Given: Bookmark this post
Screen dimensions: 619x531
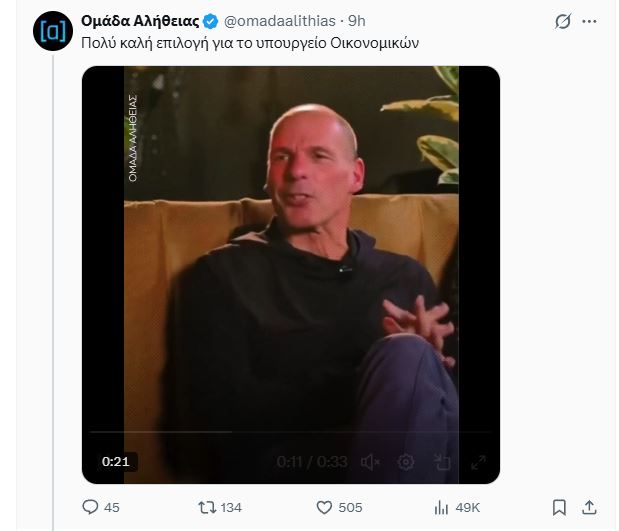Looking at the screenshot, I should (x=560, y=507).
